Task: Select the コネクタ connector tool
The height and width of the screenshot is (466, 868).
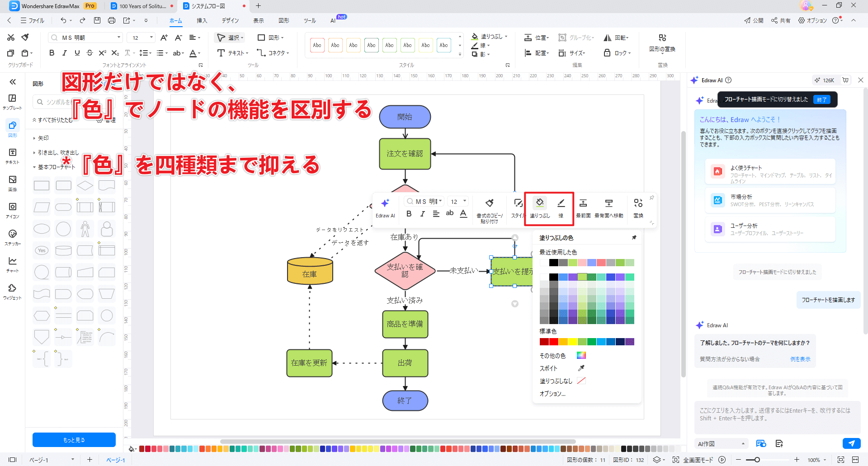Action: [273, 53]
